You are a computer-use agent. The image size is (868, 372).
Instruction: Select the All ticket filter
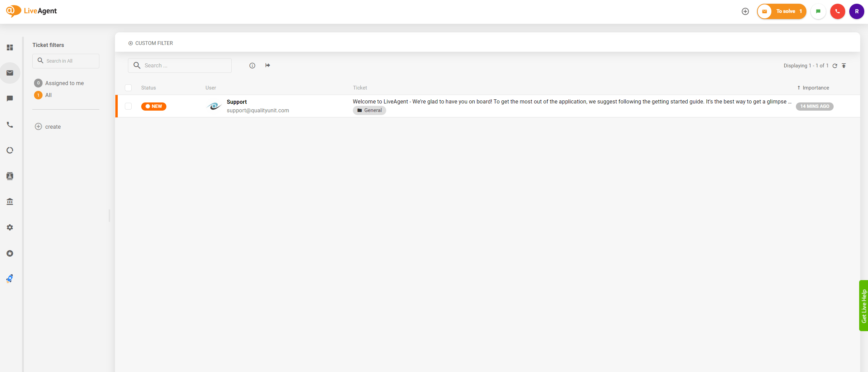(x=48, y=95)
